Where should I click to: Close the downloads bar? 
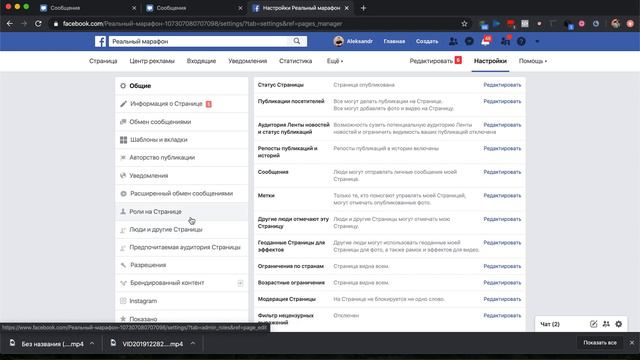[632, 343]
